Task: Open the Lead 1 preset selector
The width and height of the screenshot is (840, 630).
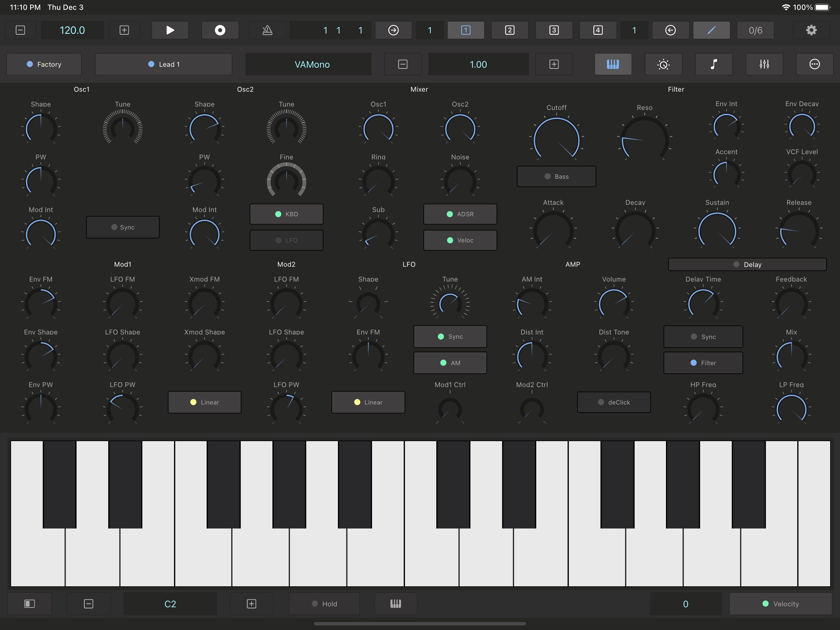Action: [x=163, y=64]
